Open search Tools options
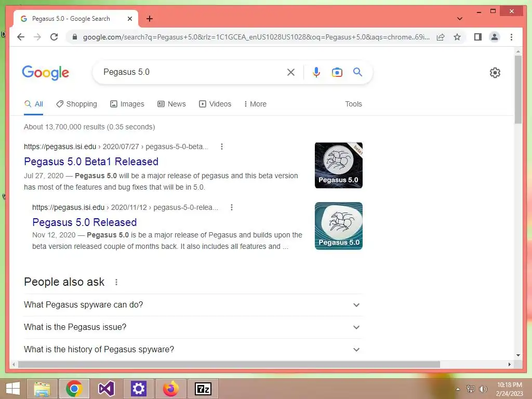Viewport: 532px width, 399px height. click(353, 104)
